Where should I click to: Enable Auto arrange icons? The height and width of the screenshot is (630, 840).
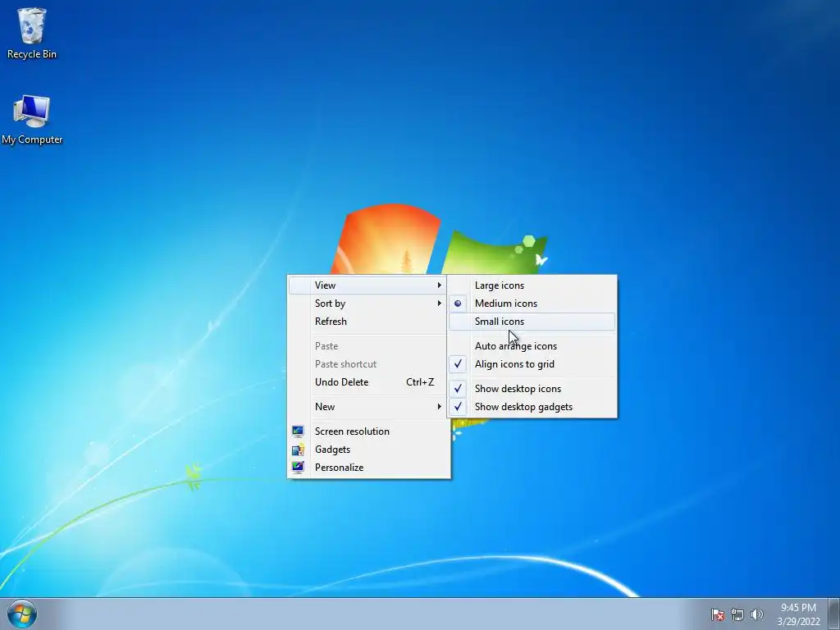click(532, 346)
